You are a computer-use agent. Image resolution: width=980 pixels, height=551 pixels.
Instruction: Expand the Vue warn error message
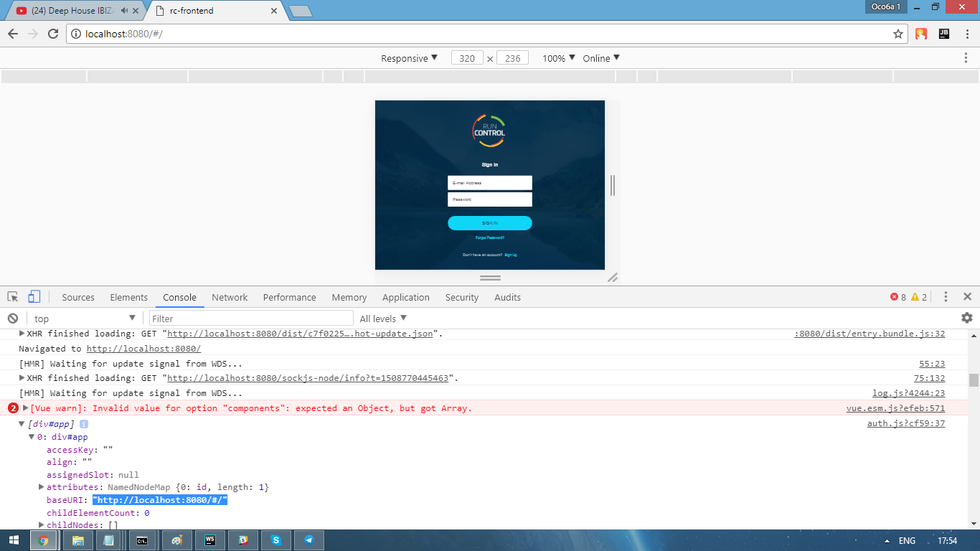26,408
